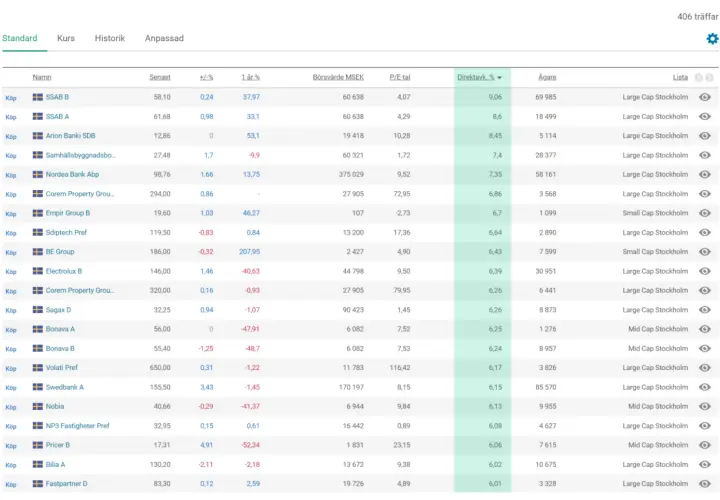The image size is (720, 500).
Task: Open Volati Pref stock page
Action: [x=62, y=368]
